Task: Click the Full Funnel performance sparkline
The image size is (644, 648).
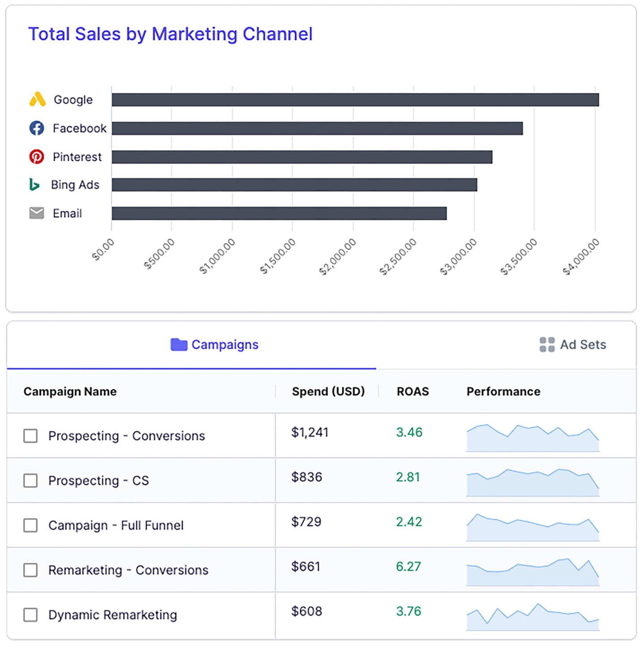Action: click(x=533, y=527)
